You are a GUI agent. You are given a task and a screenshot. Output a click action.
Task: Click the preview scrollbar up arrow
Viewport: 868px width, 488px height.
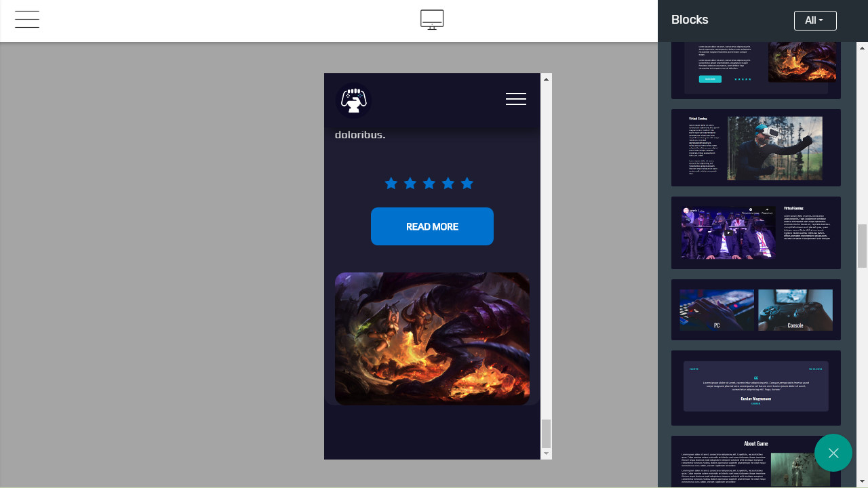pyautogui.click(x=547, y=79)
